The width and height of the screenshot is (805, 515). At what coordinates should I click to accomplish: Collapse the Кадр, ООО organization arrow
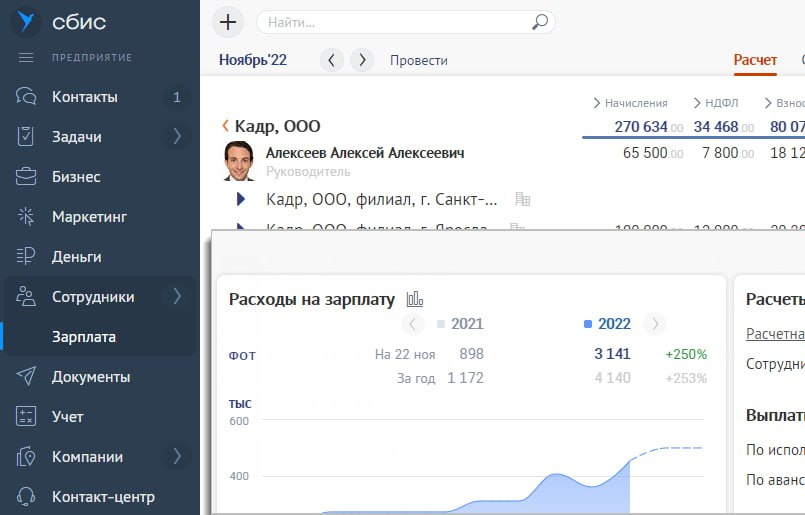click(x=225, y=126)
